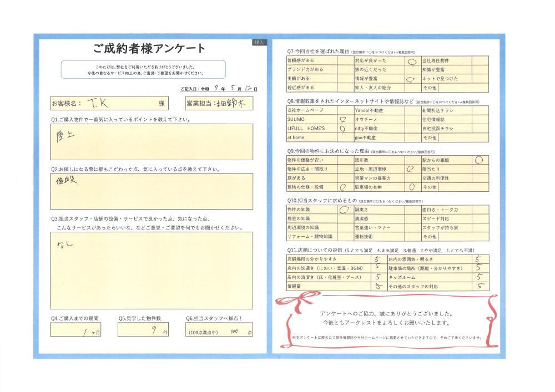Click the at home option
Image resolution: width=555 pixels, height=392 pixels.
pyautogui.click(x=296, y=138)
